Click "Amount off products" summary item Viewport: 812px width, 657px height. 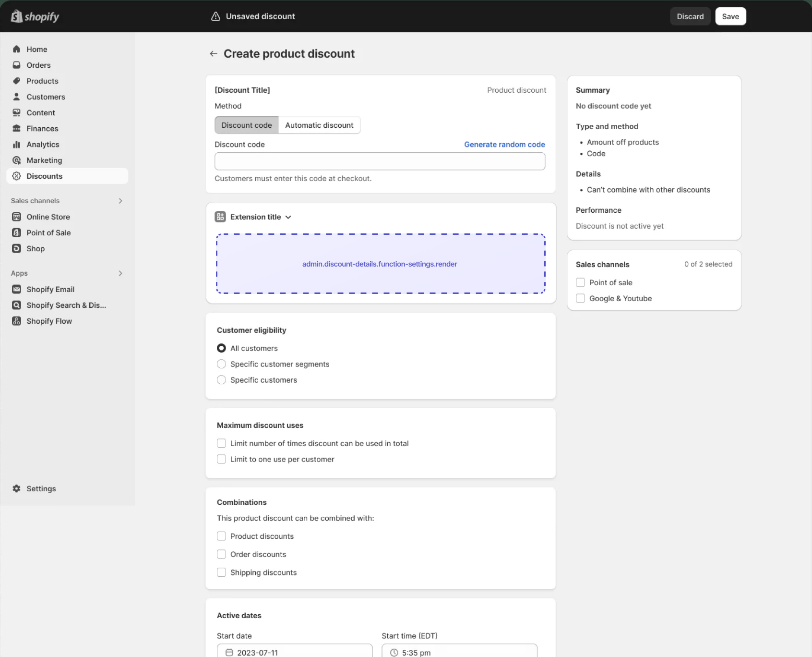(x=622, y=142)
